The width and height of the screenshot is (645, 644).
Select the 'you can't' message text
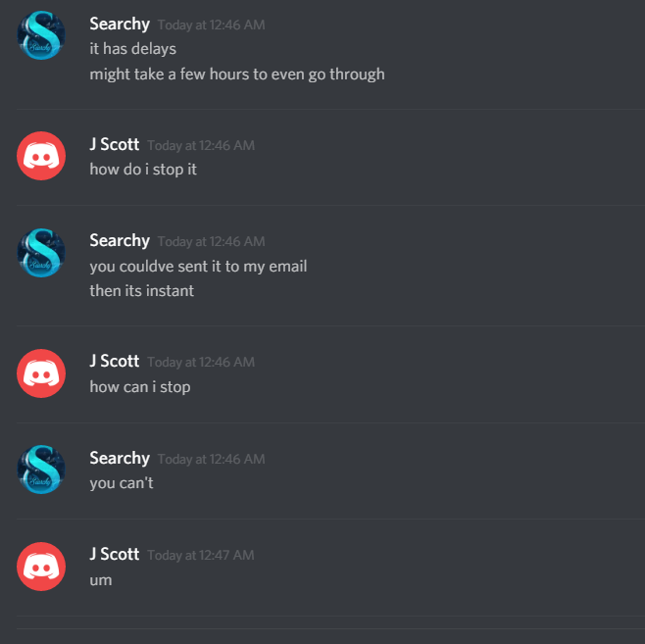point(122,483)
